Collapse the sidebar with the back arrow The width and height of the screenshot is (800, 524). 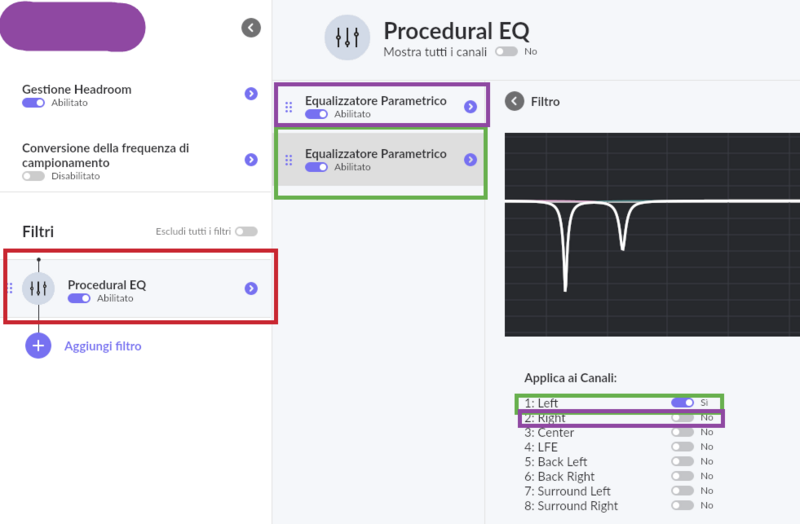point(251,28)
